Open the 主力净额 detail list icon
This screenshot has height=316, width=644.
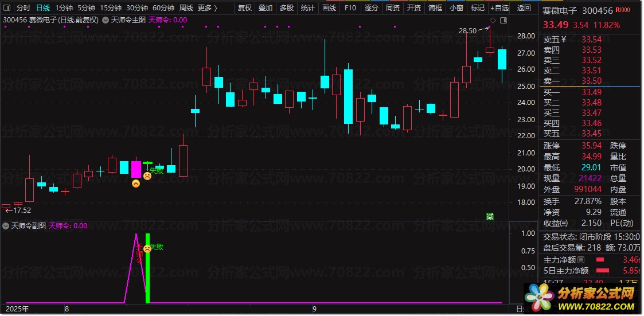pyautogui.click(x=581, y=260)
